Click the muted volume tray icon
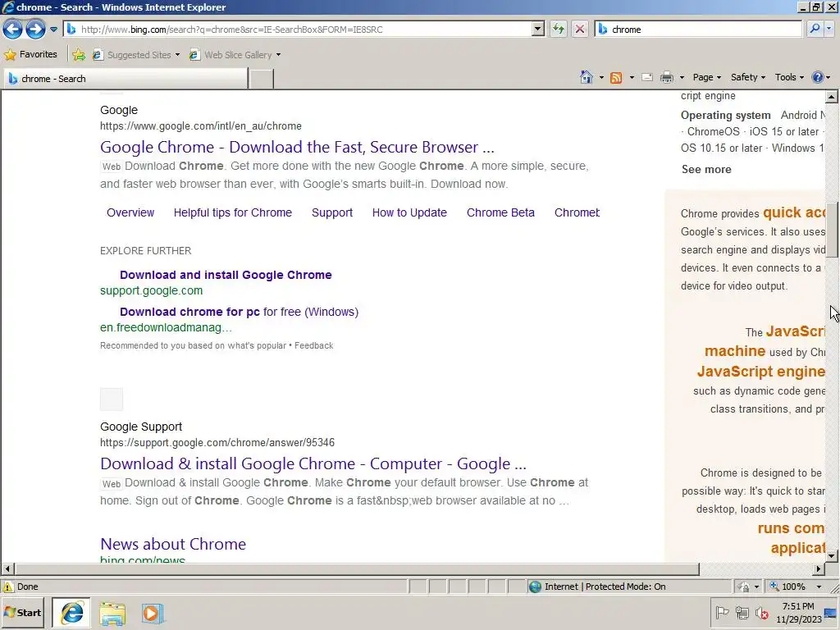 coord(762,612)
